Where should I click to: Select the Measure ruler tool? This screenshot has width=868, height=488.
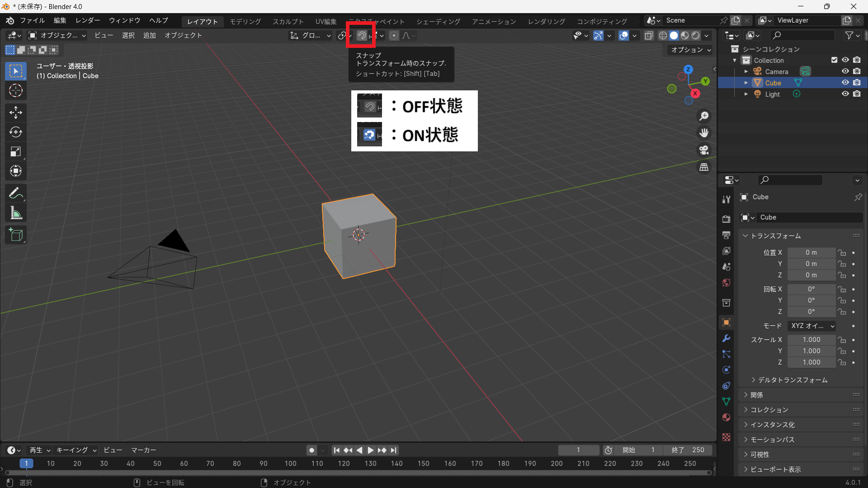pos(16,213)
